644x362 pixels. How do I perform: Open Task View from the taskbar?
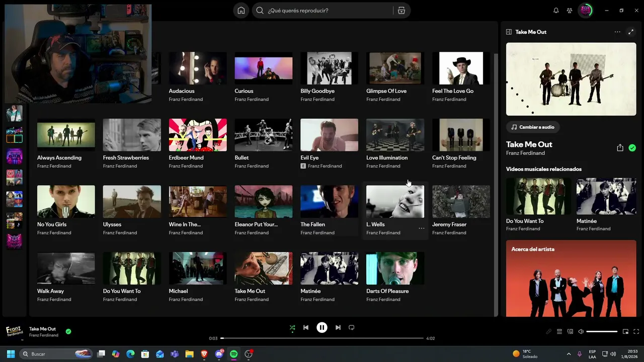pos(101,354)
